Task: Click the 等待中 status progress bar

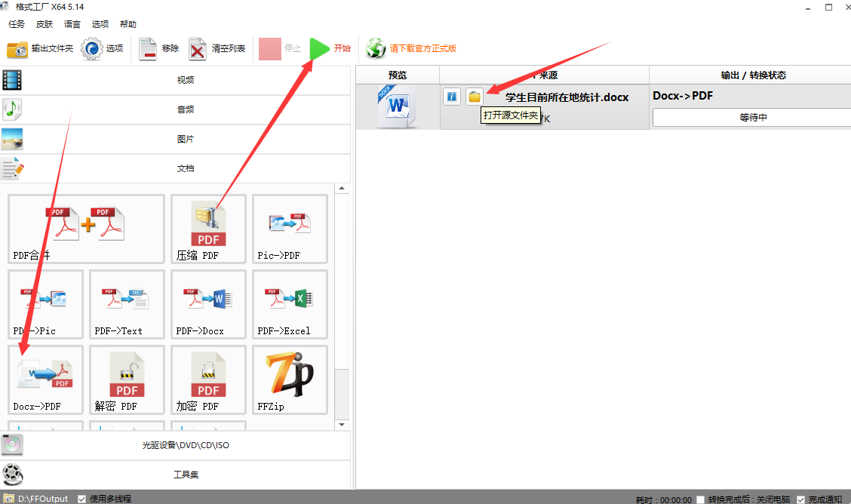Action: click(752, 117)
